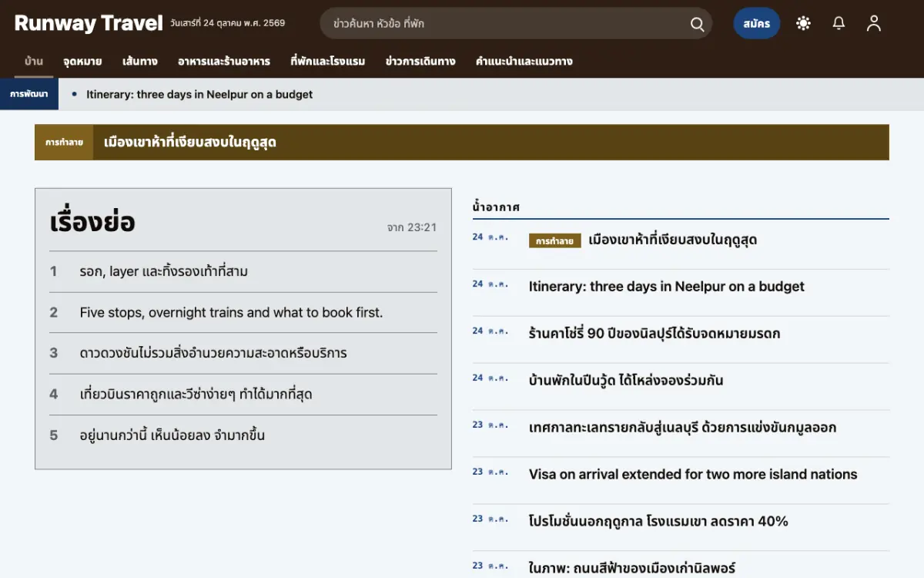Viewport: 924px width, 578px height.
Task: Toggle the light/dark theme sun icon
Action: click(803, 23)
